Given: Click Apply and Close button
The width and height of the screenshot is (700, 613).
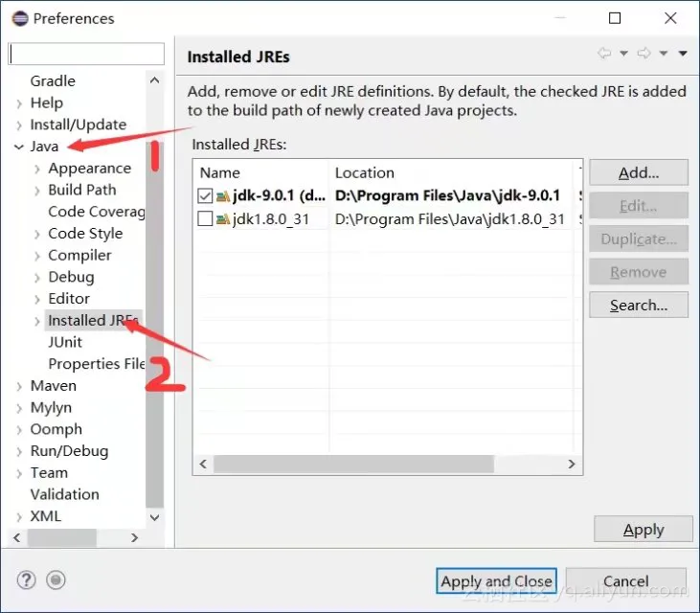Looking at the screenshot, I should click(x=496, y=580).
